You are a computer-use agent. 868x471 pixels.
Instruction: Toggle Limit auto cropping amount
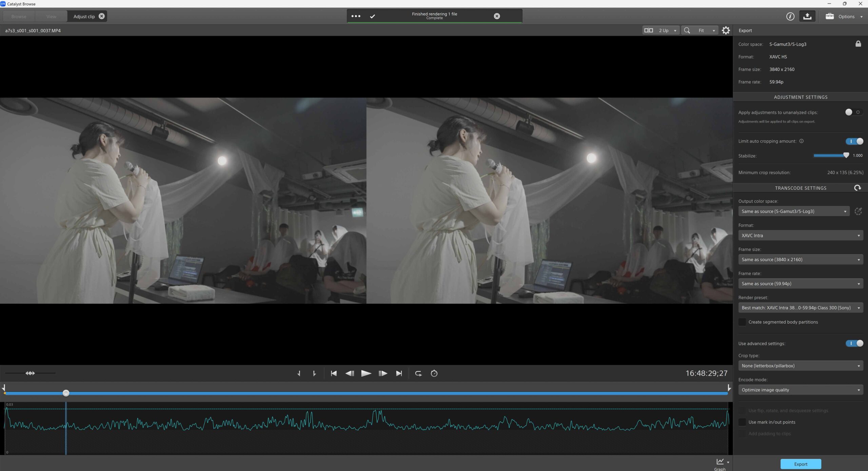point(854,141)
